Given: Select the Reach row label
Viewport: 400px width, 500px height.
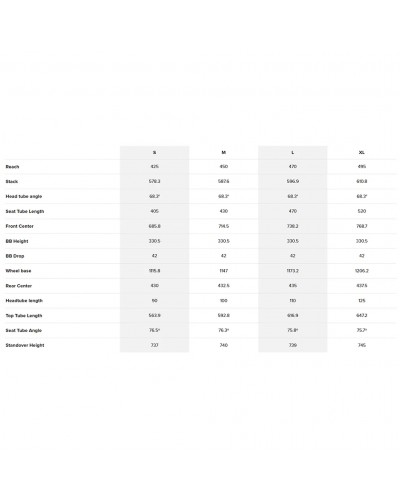Looking at the screenshot, I should coord(12,167).
